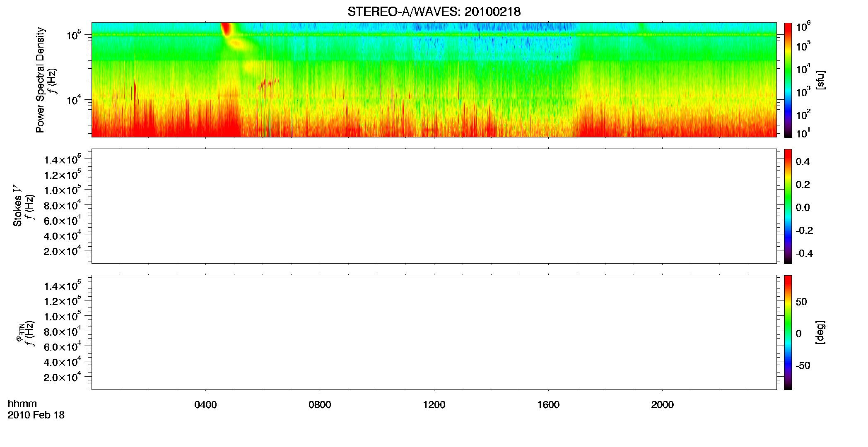Click the φ RTN axis label
Screen dimensions: 868x447
(19, 332)
